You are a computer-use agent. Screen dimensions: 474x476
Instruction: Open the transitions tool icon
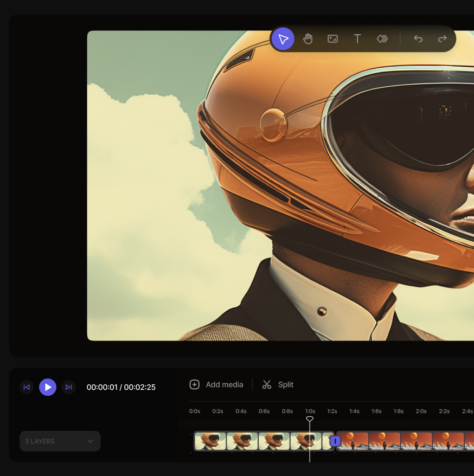coord(382,38)
